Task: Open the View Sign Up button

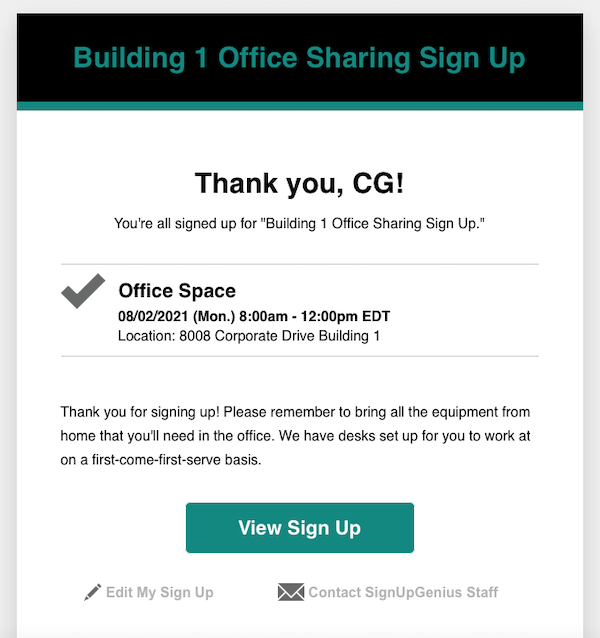Action: pyautogui.click(x=300, y=528)
